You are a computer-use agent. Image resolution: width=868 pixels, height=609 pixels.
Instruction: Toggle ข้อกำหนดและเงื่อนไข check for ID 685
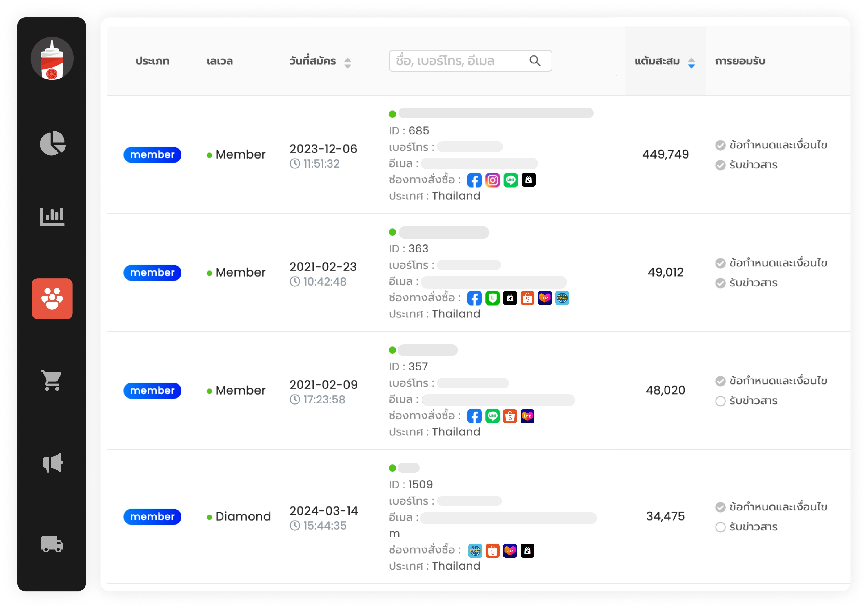click(x=720, y=145)
